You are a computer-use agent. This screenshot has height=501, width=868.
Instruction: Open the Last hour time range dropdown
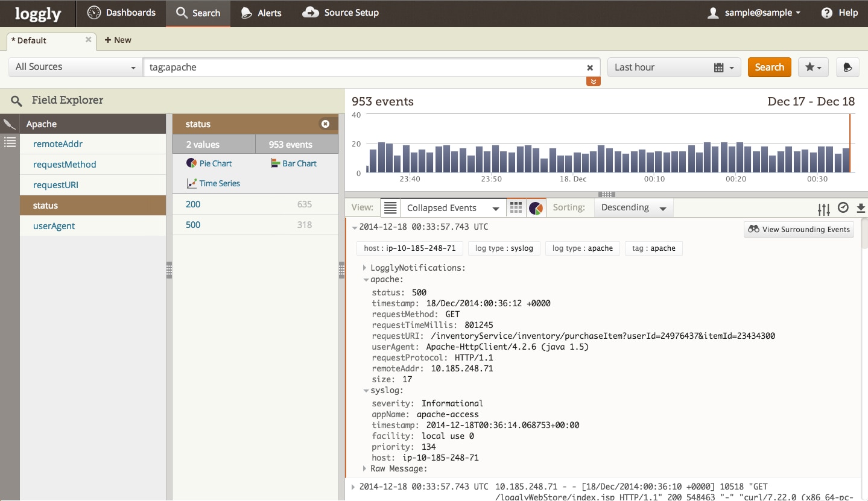[674, 68]
